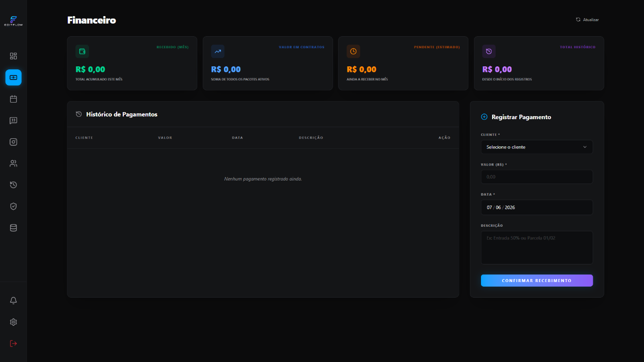Screen dimensions: 644x362
Task: Click the blue R$ 0,00 contracts value
Action: tap(226, 69)
